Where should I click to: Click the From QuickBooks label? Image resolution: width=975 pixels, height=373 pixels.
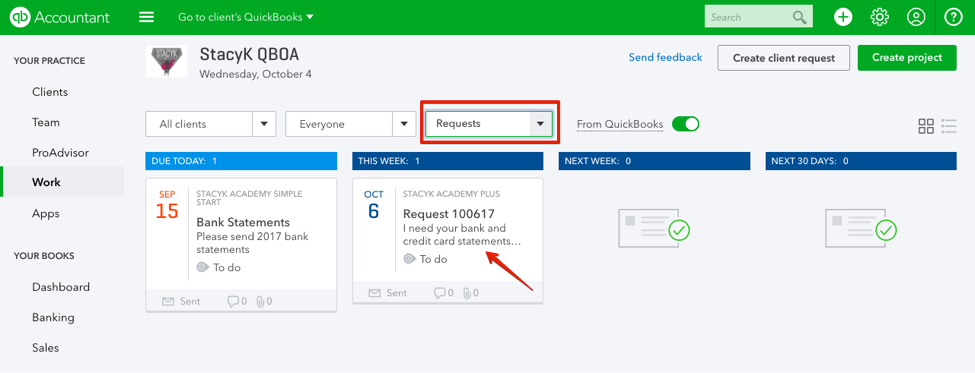(620, 124)
